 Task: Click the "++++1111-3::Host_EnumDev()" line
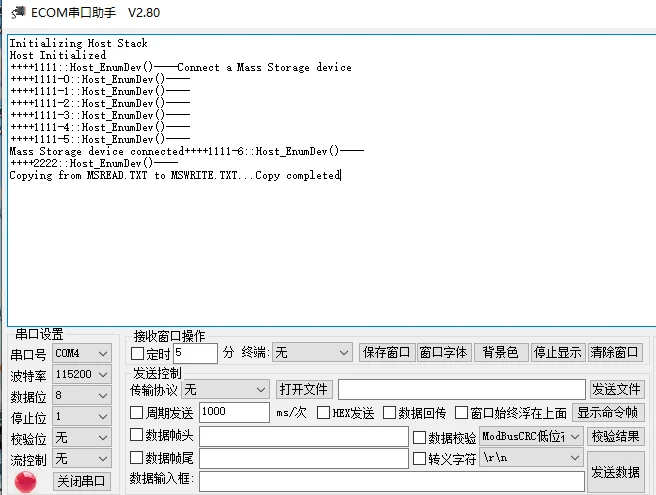click(100, 115)
